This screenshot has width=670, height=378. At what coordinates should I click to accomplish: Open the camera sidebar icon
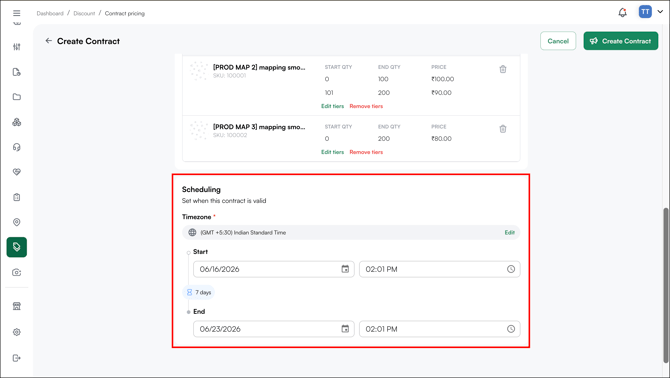tap(17, 273)
